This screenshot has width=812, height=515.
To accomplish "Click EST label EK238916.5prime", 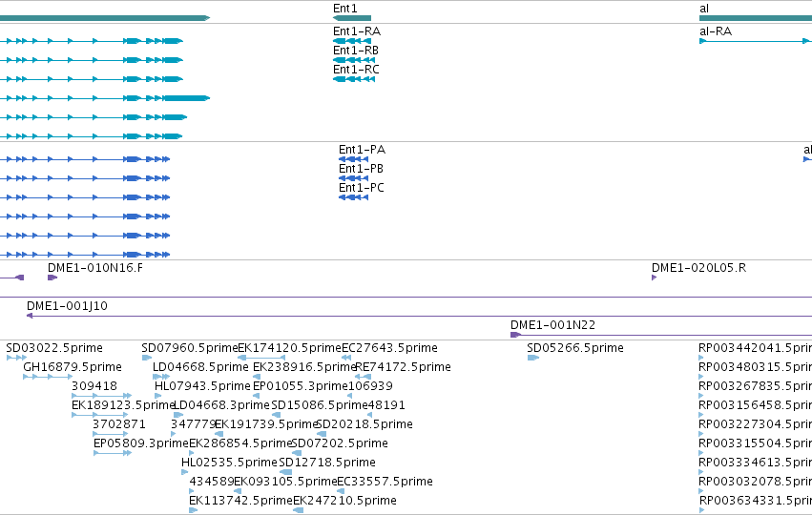I will tap(304, 367).
